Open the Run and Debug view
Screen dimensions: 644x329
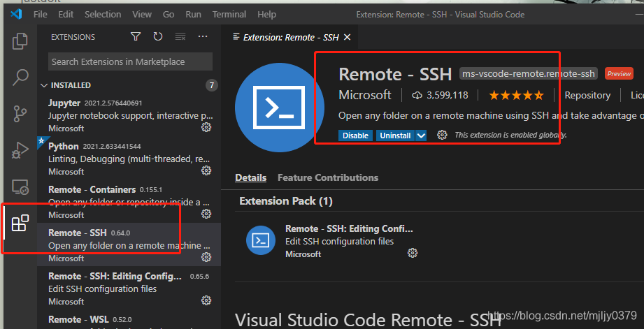[20, 150]
